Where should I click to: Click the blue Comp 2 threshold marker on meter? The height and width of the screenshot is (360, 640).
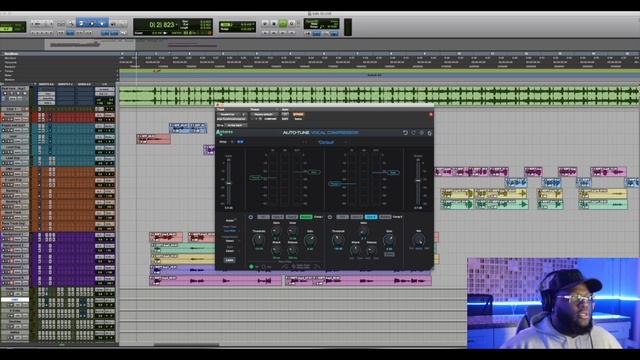tap(334, 184)
